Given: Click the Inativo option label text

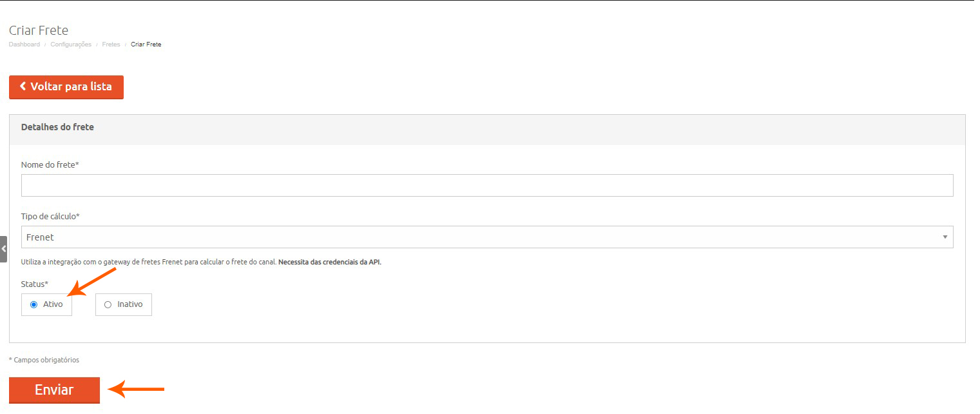Looking at the screenshot, I should pos(130,304).
